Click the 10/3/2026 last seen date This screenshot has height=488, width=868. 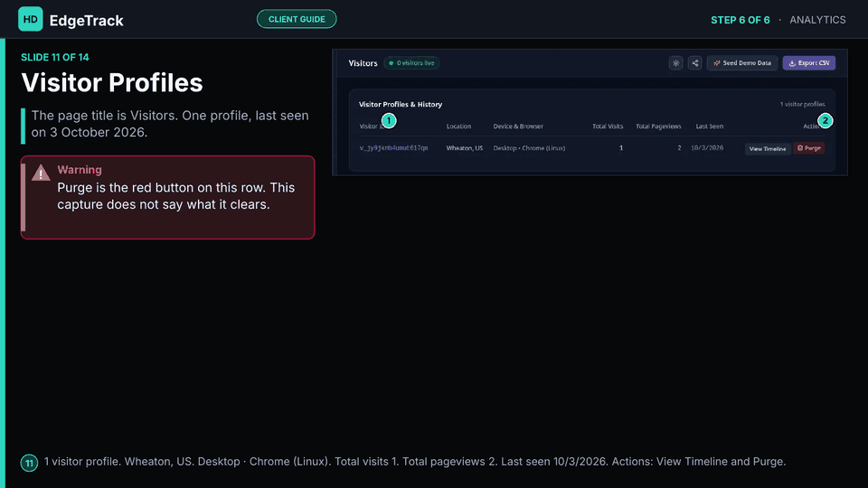707,148
